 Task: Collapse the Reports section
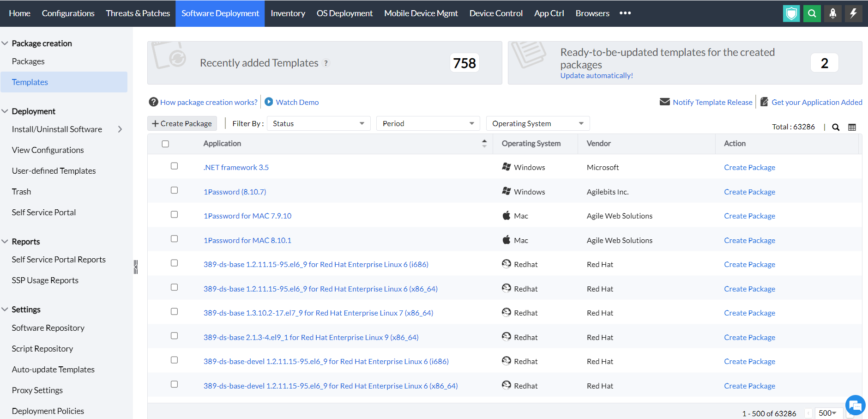coord(5,241)
